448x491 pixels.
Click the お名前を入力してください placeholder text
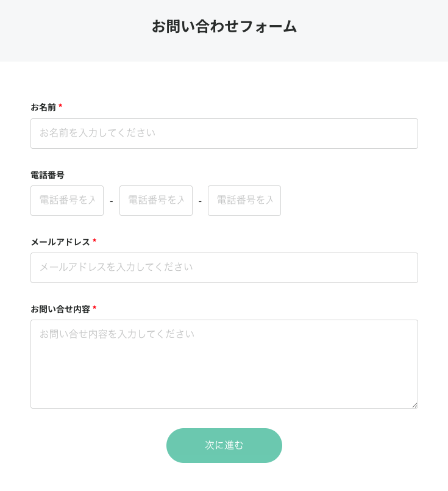tap(98, 133)
